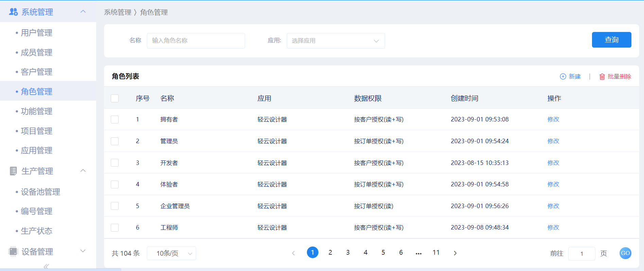Expand the 设备管理 menu chevron
Screen dimensions: 644x271
pyautogui.click(x=83, y=251)
